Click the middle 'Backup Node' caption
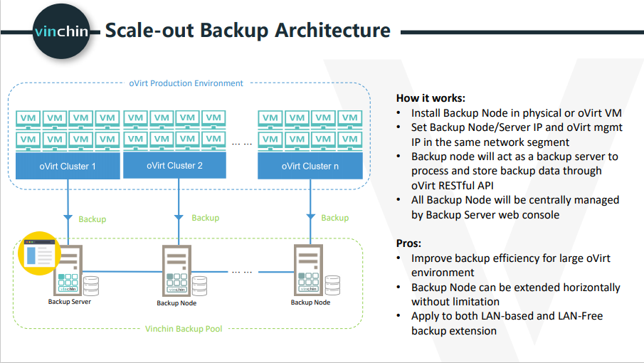Image resolution: width=644 pixels, height=363 pixels. click(x=176, y=303)
